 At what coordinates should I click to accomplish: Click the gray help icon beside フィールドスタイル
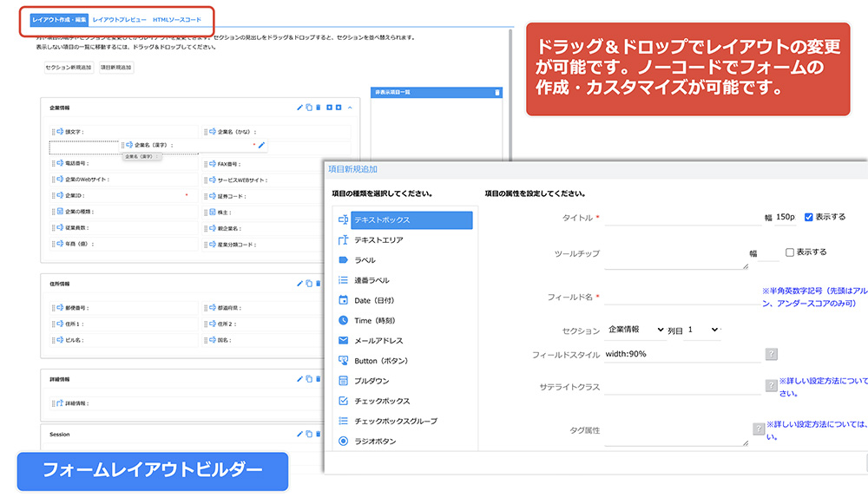coord(771,354)
